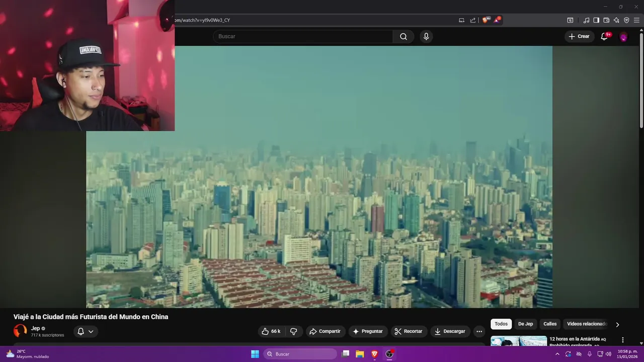The image size is (644, 362).
Task: Open taskbar microphone tray icon
Action: [590, 354]
